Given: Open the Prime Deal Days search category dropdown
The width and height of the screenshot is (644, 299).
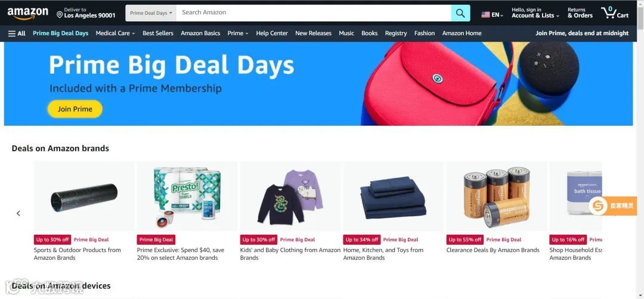Looking at the screenshot, I should 151,13.
